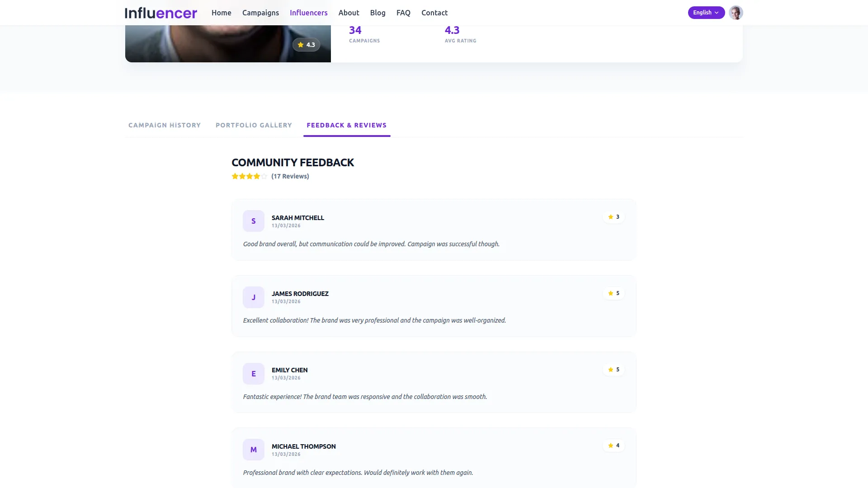Open the FAQ link
The height and width of the screenshot is (488, 868).
[403, 13]
